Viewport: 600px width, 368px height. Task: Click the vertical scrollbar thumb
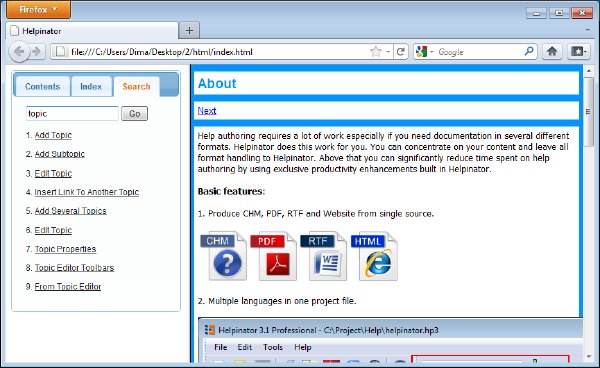coord(589,111)
